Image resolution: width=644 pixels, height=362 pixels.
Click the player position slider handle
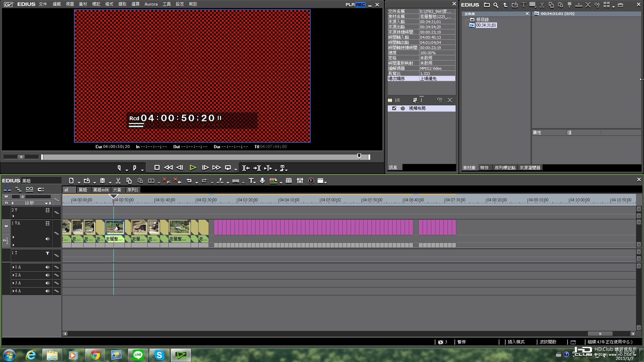[359, 156]
